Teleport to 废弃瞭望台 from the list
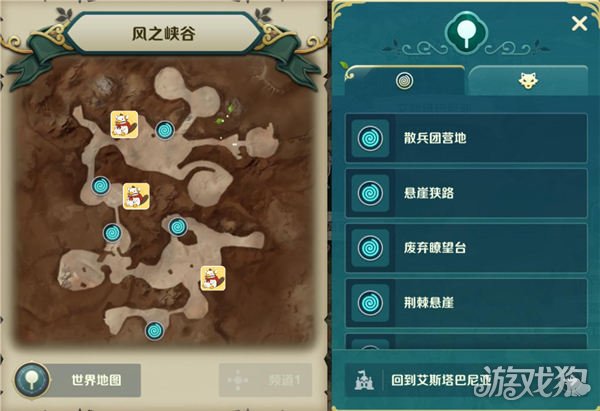Screen dimensions: 600x411 [466, 248]
